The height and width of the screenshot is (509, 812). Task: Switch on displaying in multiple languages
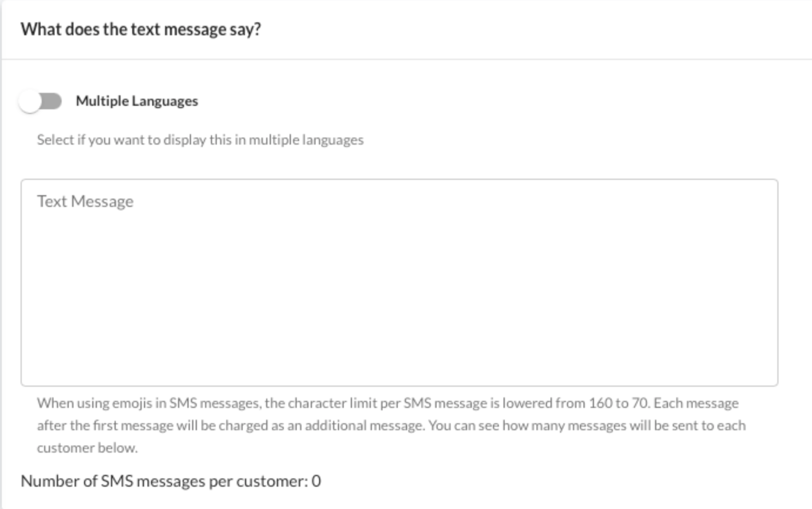pos(40,101)
